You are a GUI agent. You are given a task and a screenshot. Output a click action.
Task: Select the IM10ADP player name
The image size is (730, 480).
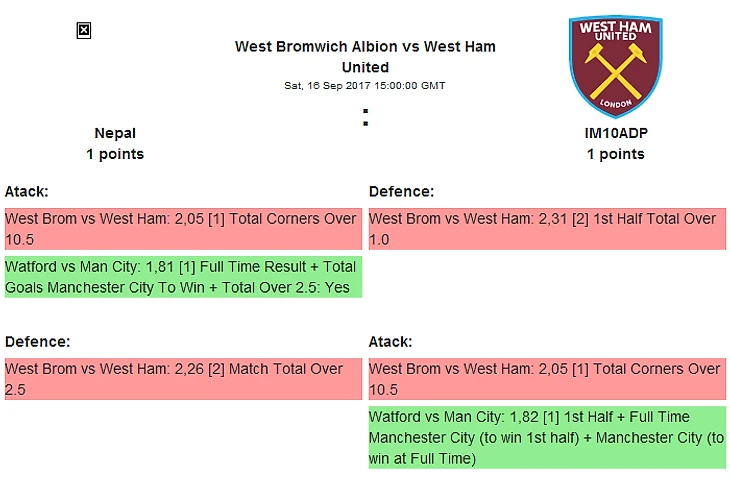coord(615,133)
